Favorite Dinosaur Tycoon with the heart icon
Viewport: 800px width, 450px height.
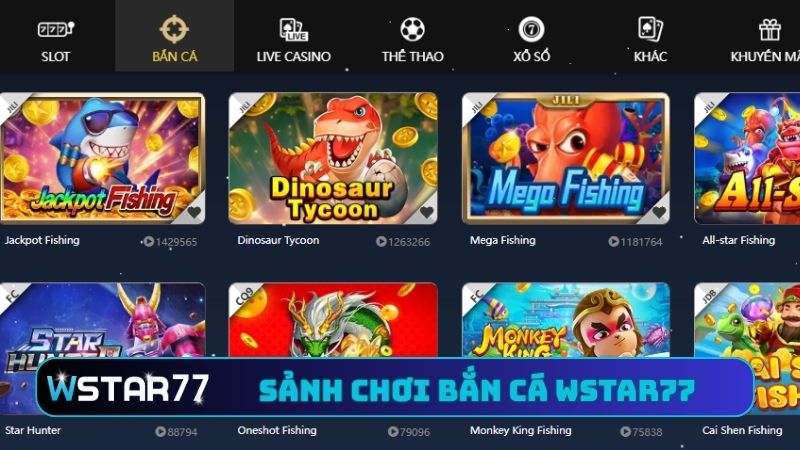427,212
